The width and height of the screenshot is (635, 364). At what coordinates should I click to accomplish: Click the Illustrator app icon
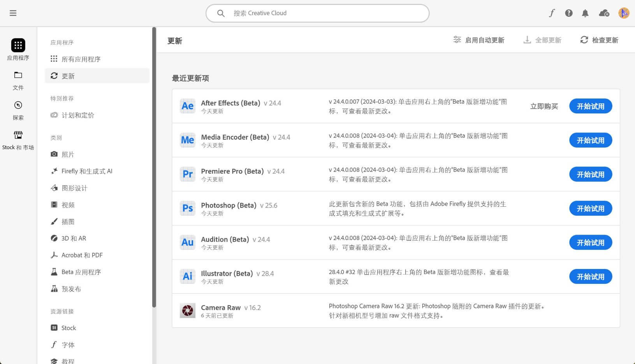coord(187,276)
